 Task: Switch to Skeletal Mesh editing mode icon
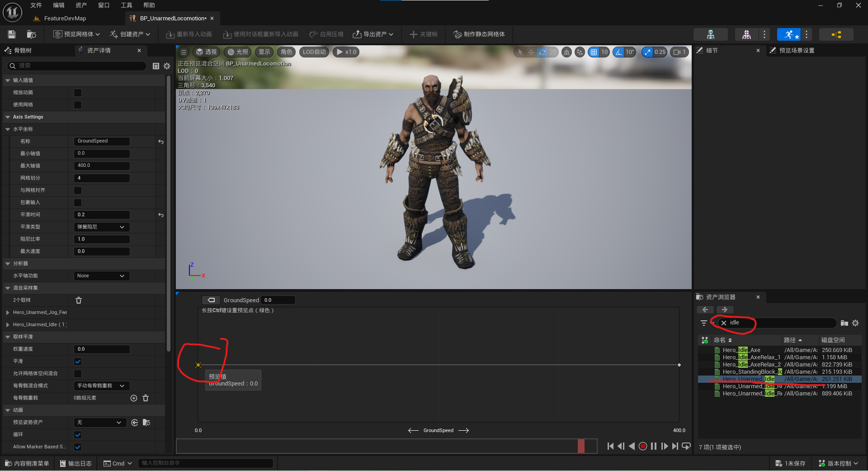746,34
